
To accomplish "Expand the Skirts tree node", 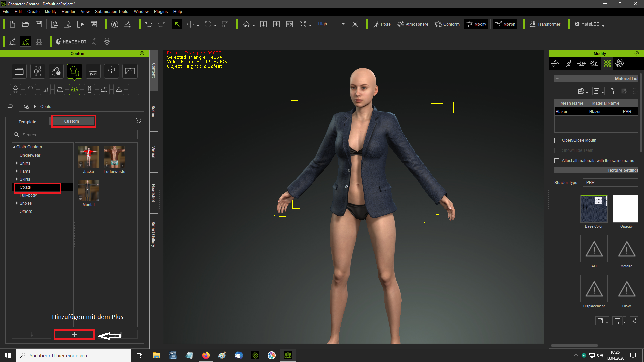I will (x=17, y=179).
